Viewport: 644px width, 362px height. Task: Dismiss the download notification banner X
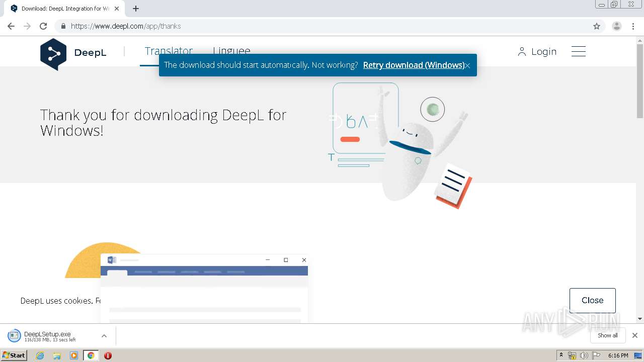click(x=467, y=65)
